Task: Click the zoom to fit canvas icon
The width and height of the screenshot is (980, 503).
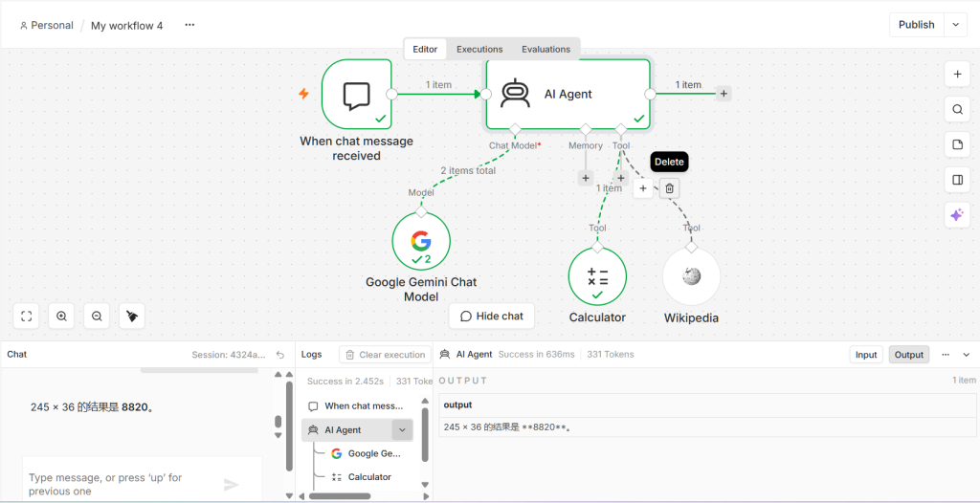Action: coord(26,317)
